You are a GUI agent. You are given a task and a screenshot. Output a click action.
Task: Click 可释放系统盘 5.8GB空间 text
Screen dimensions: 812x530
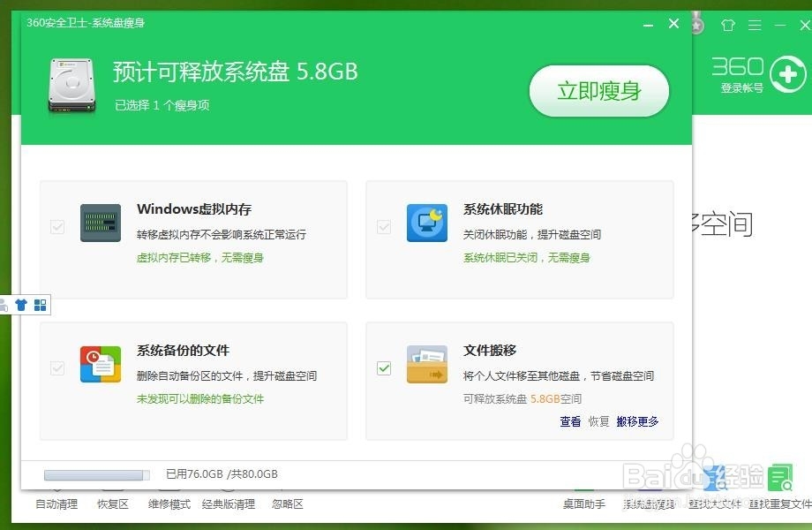pyautogui.click(x=523, y=399)
